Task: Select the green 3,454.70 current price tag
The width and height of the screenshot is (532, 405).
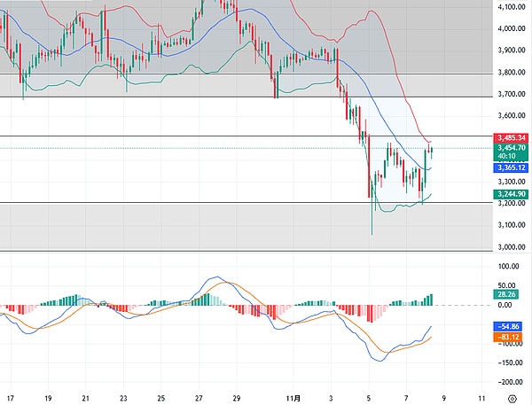Action: click(x=512, y=147)
